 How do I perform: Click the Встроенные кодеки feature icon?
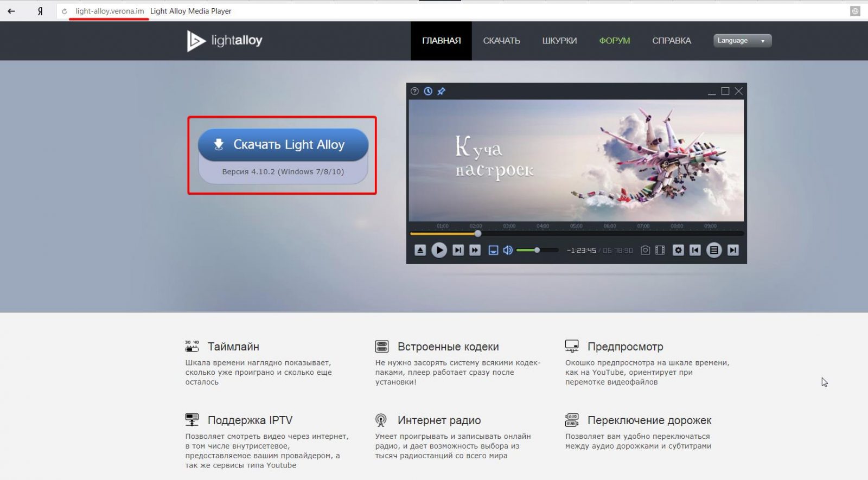pyautogui.click(x=382, y=346)
